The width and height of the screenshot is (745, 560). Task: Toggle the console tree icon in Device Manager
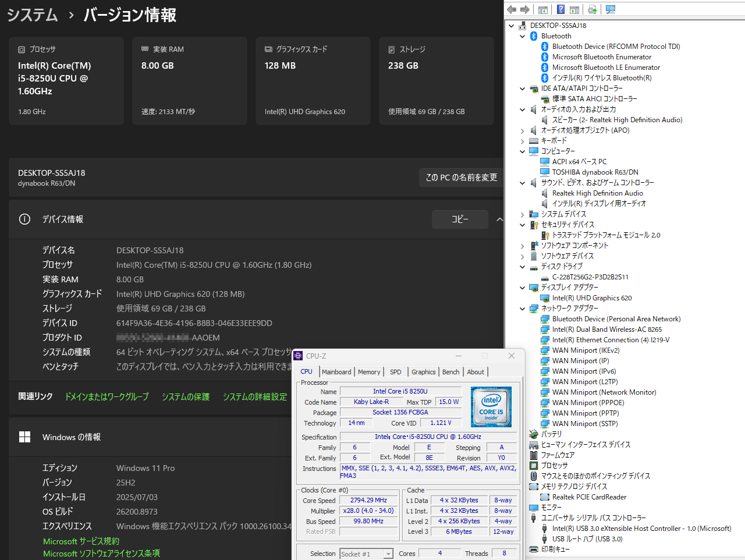[543, 9]
